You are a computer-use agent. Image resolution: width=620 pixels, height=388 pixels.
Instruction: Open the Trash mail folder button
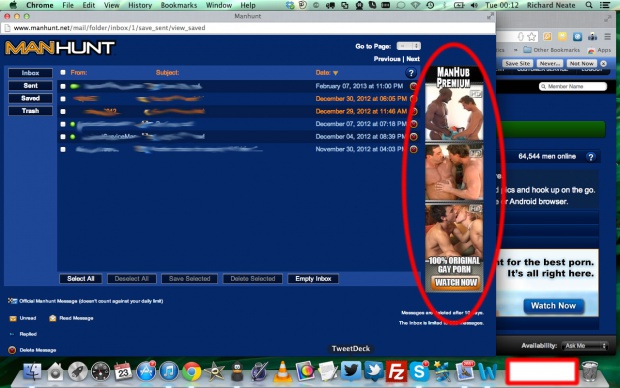pyautogui.click(x=30, y=111)
